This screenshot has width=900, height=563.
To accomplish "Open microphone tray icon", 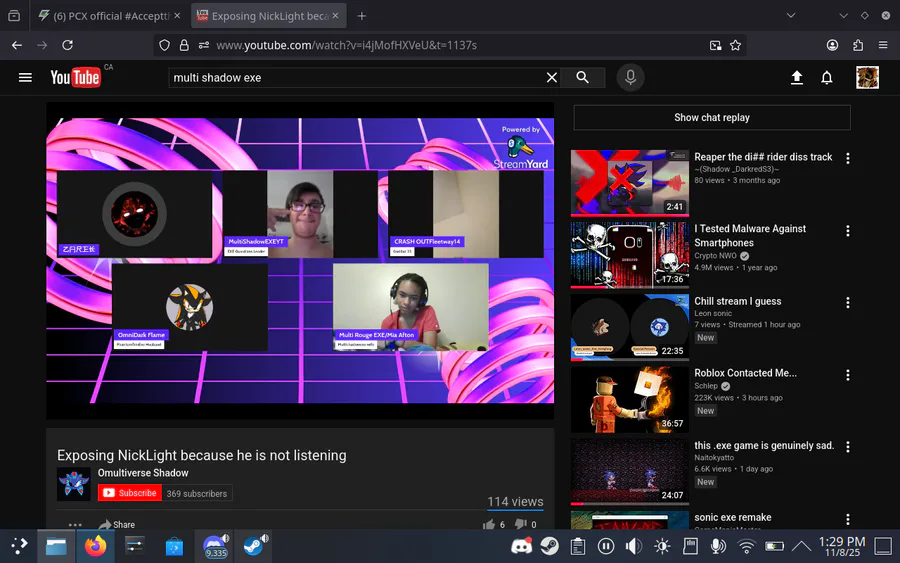I will 717,546.
